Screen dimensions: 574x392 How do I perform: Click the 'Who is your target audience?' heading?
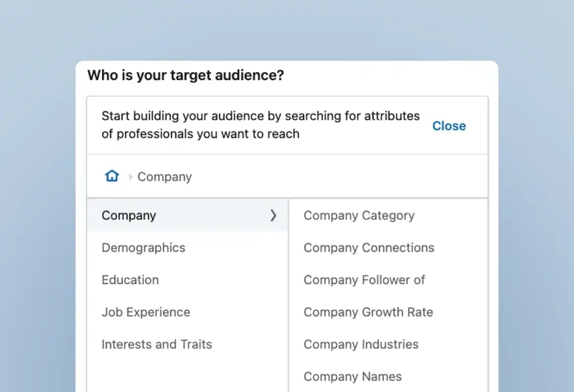pyautogui.click(x=186, y=75)
